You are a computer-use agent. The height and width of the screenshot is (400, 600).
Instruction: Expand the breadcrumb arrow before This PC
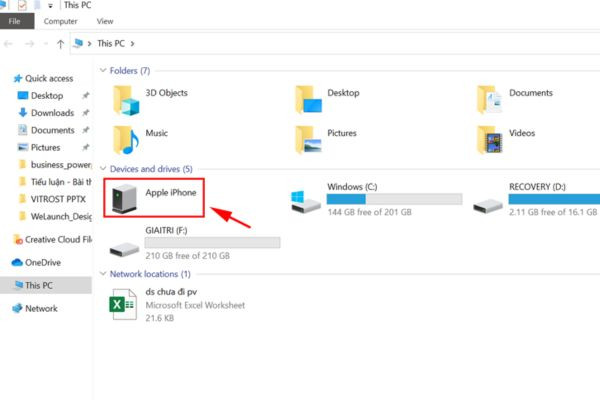(90, 44)
